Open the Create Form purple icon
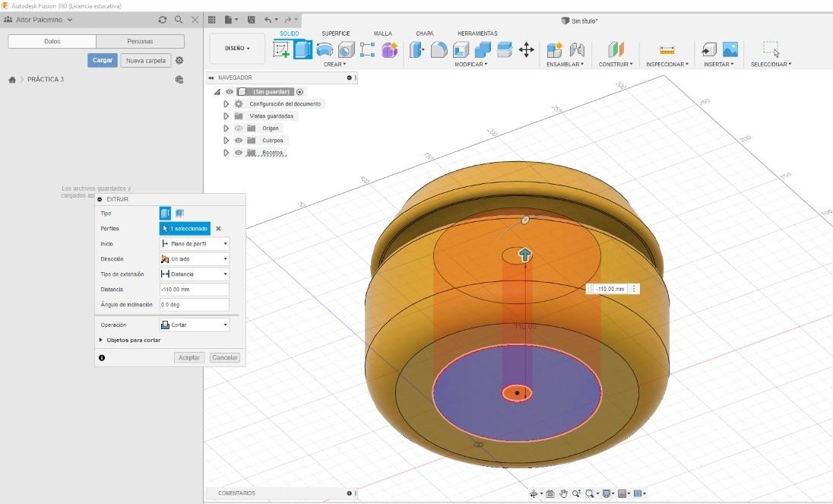The width and height of the screenshot is (833, 504). coord(389,50)
